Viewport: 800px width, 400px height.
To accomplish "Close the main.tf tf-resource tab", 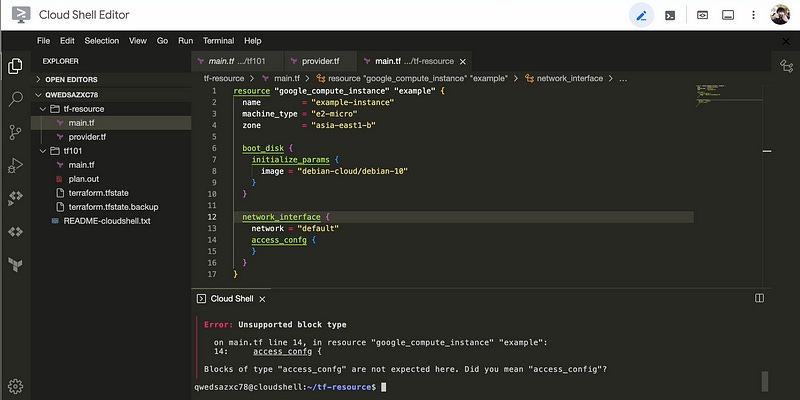I will click(463, 61).
